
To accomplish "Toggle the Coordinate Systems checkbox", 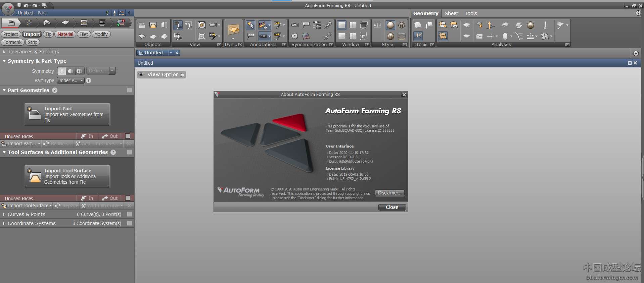I will 129,223.
